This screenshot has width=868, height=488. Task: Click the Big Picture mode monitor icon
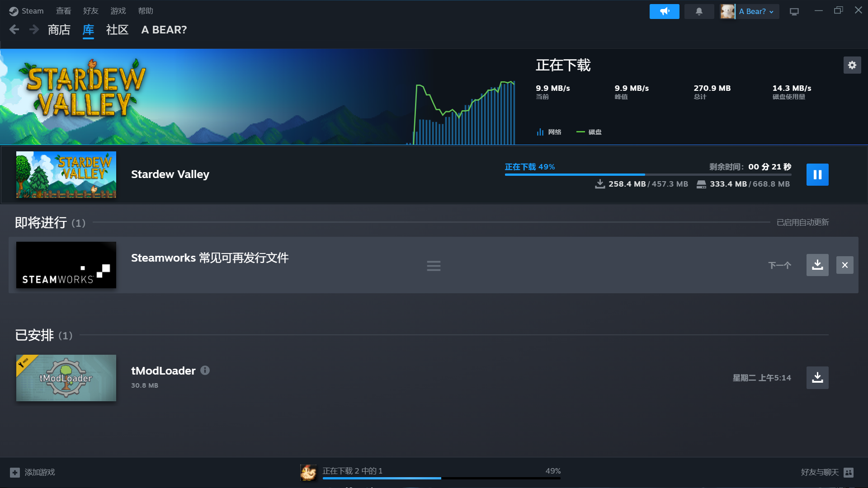point(794,11)
